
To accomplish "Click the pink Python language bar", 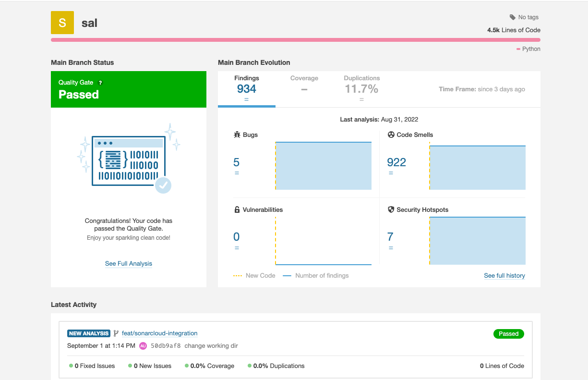I will 296,40.
